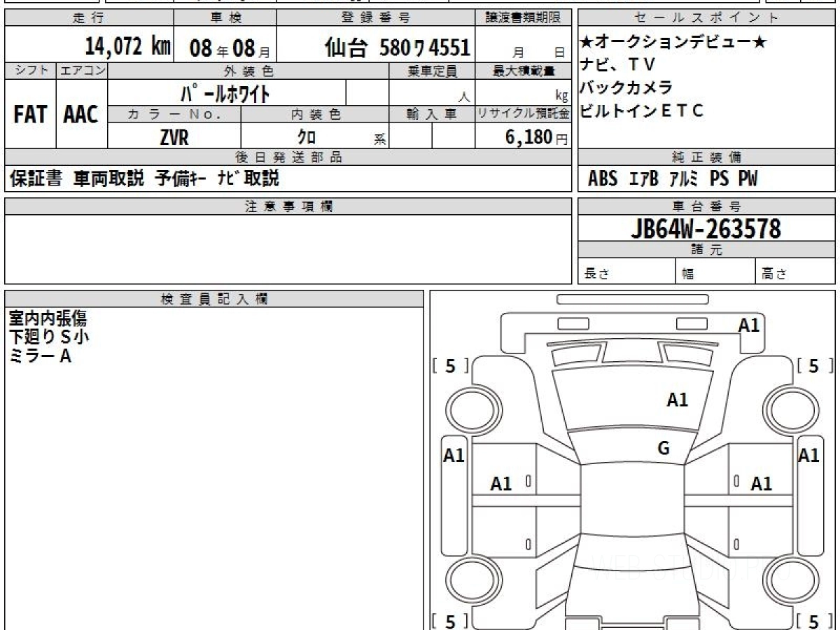
Task: Select exterior color パールホワイト
Action: [226, 92]
